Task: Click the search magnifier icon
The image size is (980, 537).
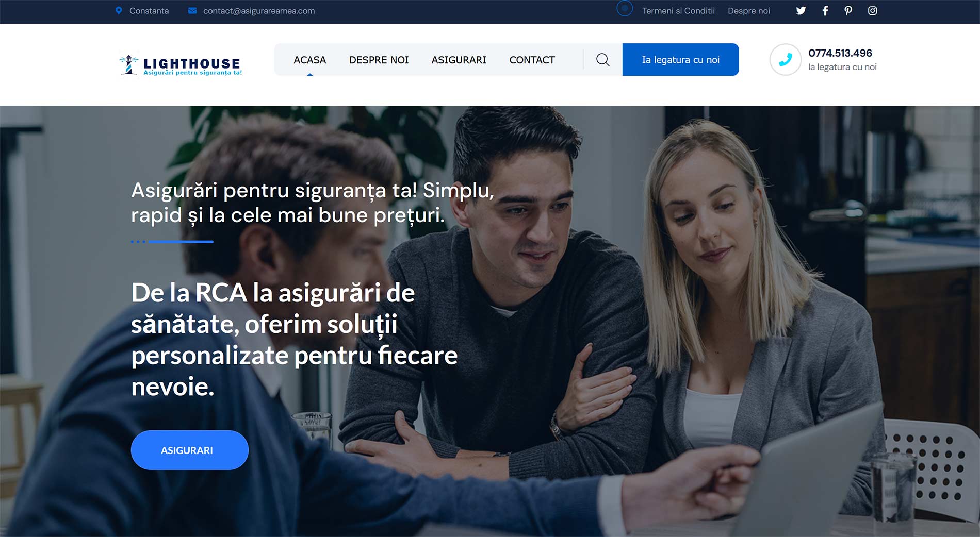Action: [x=602, y=60]
